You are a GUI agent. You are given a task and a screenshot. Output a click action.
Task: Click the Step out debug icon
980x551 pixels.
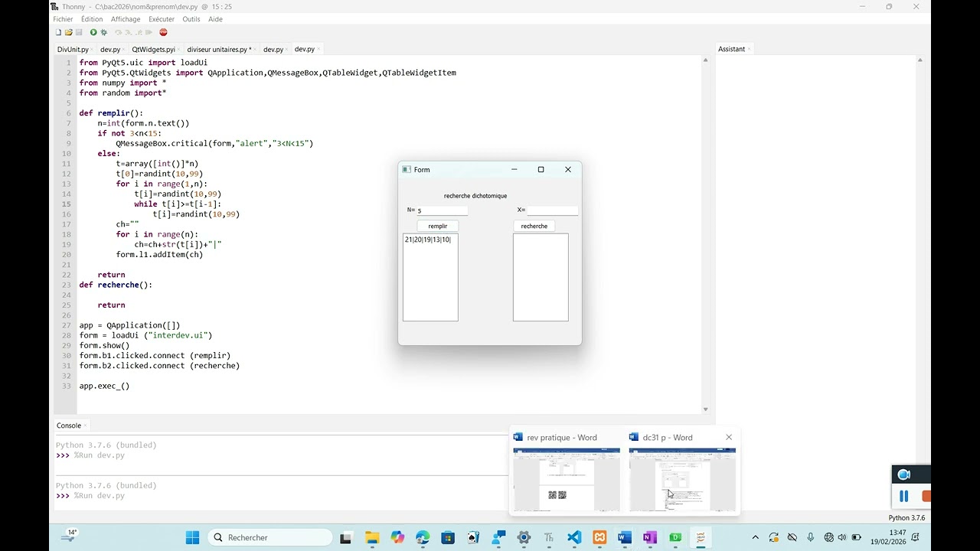pyautogui.click(x=138, y=32)
